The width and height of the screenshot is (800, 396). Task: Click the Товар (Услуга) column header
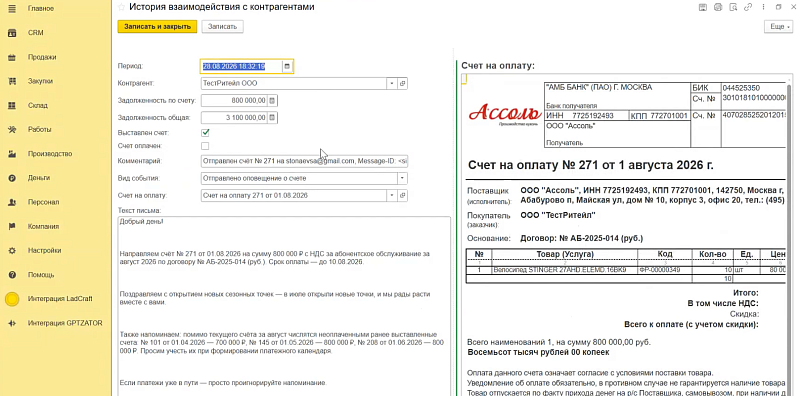pos(565,254)
